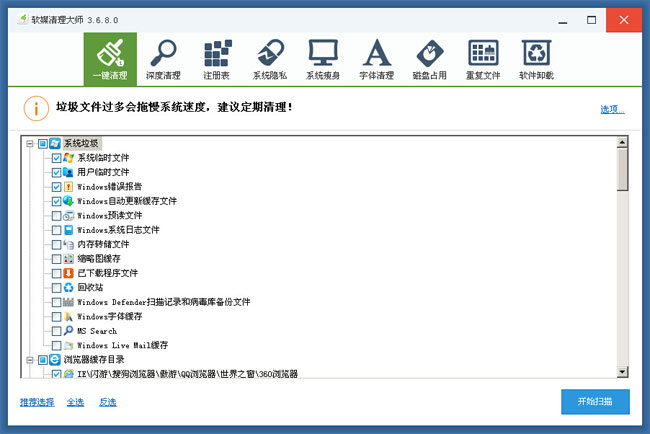Viewport: 650px width, 434px height.
Task: Check Windows预读文件 checkbox
Action: coord(56,216)
